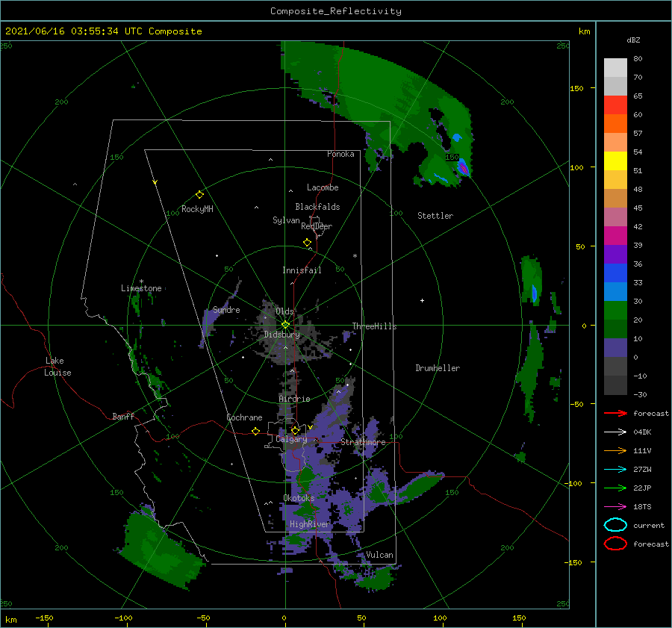Choose the blue 33-36 dBZ swatch
672x628 pixels.
point(615,273)
